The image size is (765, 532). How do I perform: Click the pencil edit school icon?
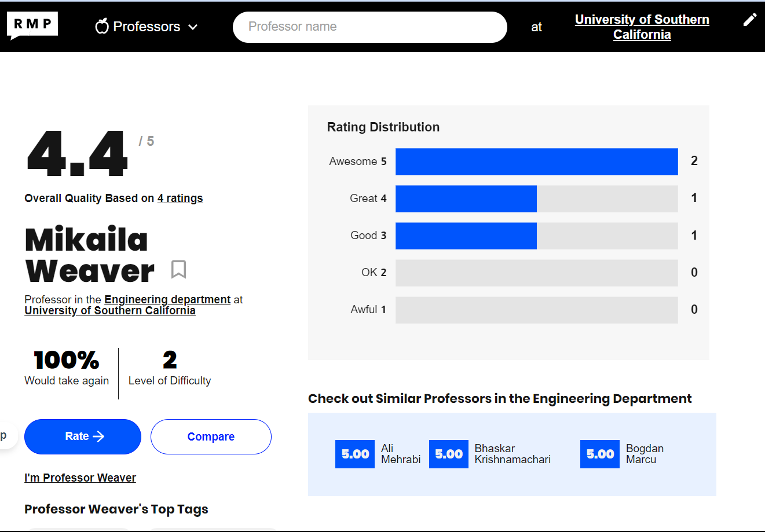point(750,20)
